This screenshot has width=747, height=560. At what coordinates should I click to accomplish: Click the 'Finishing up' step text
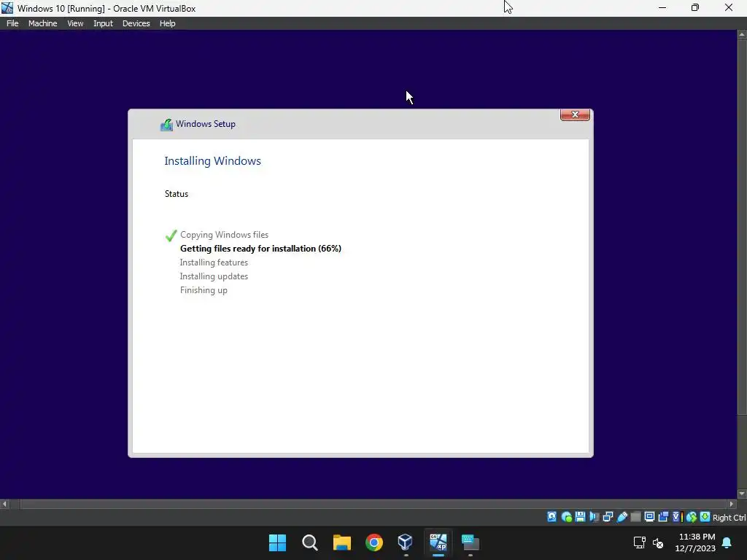[x=204, y=290]
